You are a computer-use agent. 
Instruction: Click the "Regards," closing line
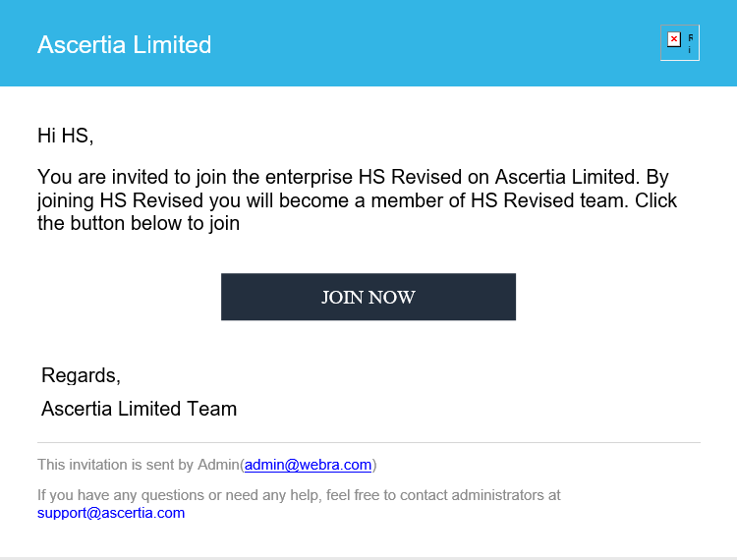[x=81, y=375]
